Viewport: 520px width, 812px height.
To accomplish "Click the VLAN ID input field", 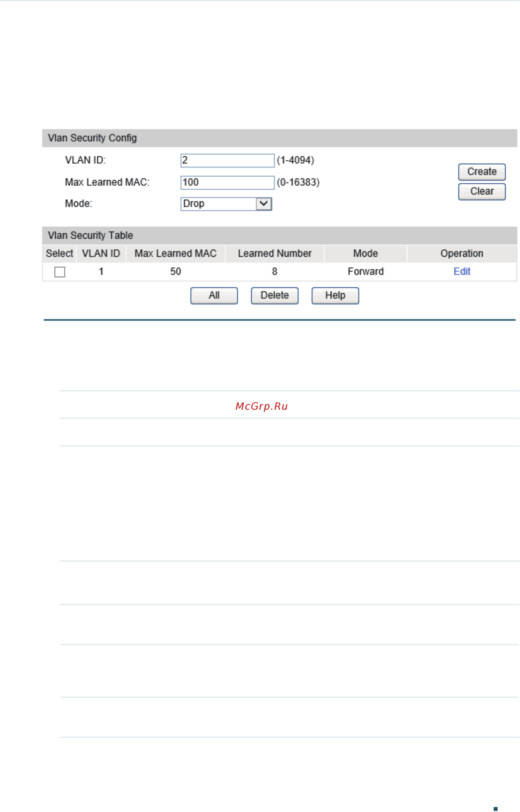I will click(228, 160).
